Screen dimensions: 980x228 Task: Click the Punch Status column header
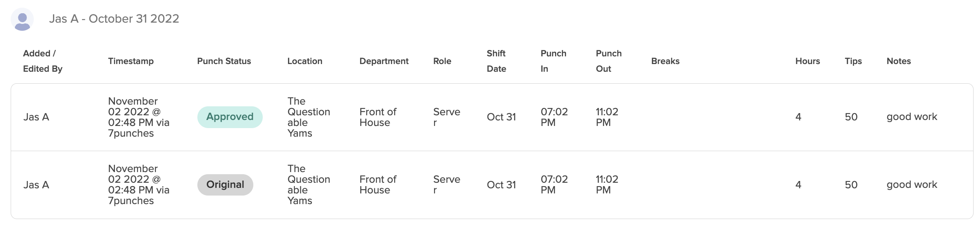[x=224, y=61]
